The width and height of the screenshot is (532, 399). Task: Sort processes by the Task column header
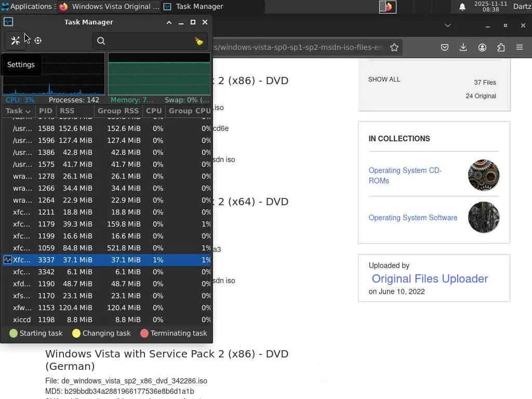[x=18, y=111]
